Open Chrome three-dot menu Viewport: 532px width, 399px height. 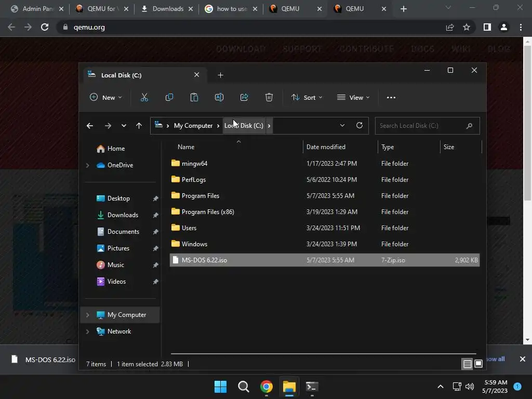521,27
